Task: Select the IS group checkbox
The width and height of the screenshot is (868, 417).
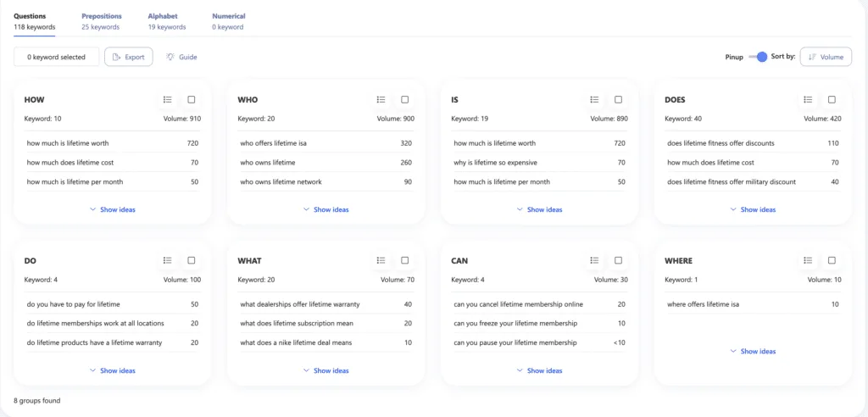Action: pos(618,100)
